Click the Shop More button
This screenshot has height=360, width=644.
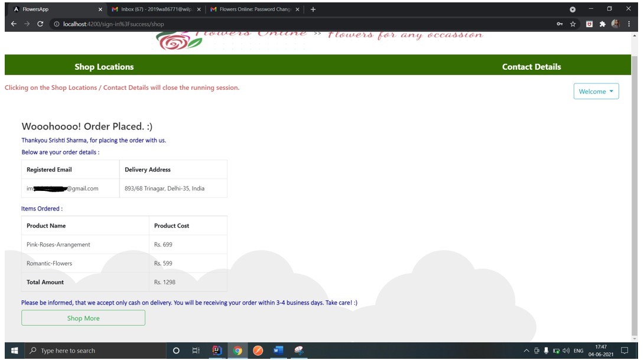83,317
